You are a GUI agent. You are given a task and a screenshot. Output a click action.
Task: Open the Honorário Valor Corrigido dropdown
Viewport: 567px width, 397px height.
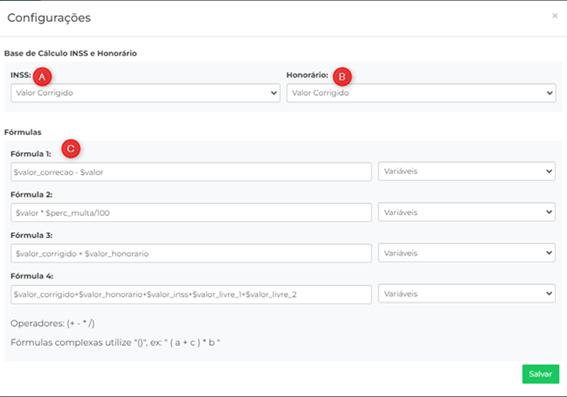pos(421,93)
